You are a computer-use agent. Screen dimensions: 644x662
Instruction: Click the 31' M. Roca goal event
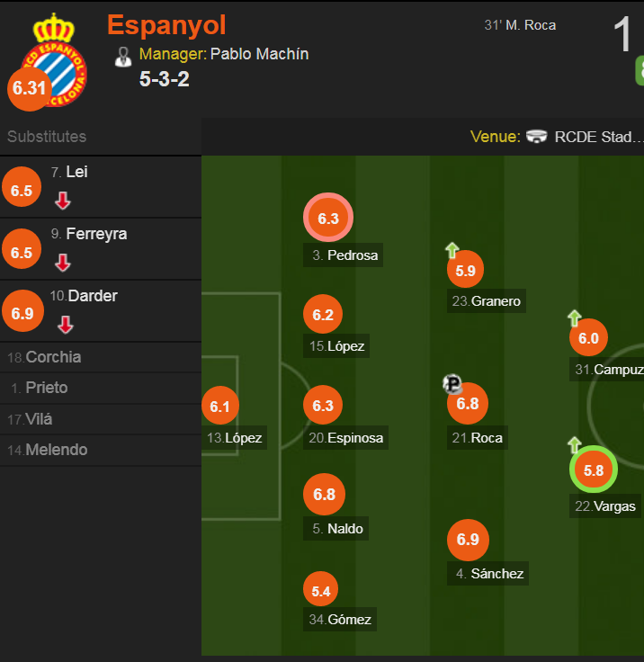point(520,25)
